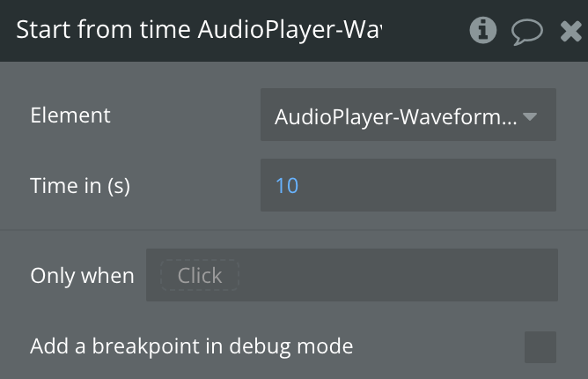Click the 'AudioPlayer-Waveform...' text in dropdown

point(395,116)
